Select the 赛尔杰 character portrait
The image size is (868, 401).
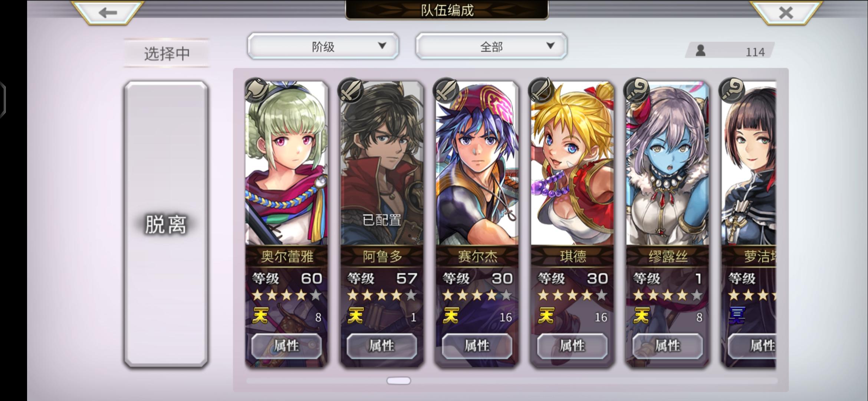[x=477, y=163]
